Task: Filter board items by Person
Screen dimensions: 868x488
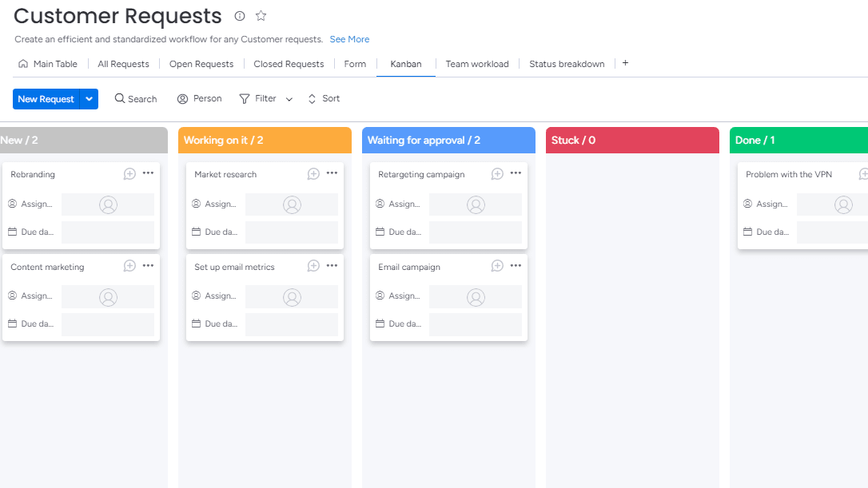Action: [x=199, y=98]
